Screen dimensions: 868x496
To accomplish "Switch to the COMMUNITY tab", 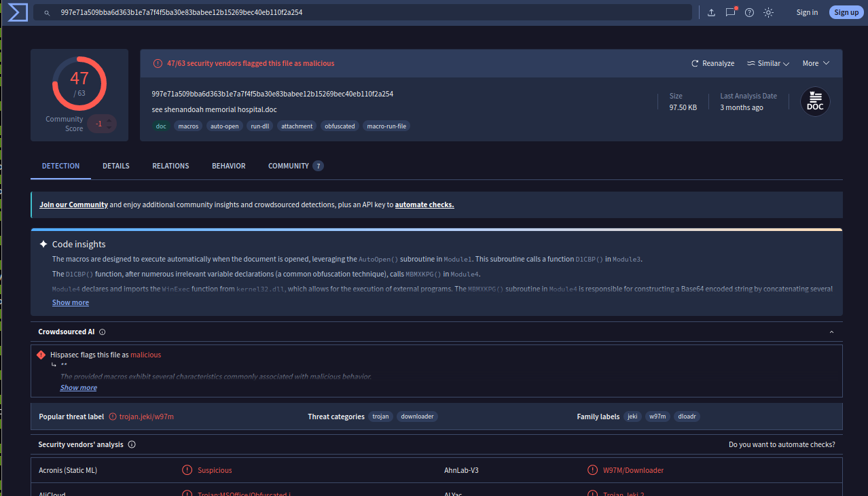I will pyautogui.click(x=295, y=166).
